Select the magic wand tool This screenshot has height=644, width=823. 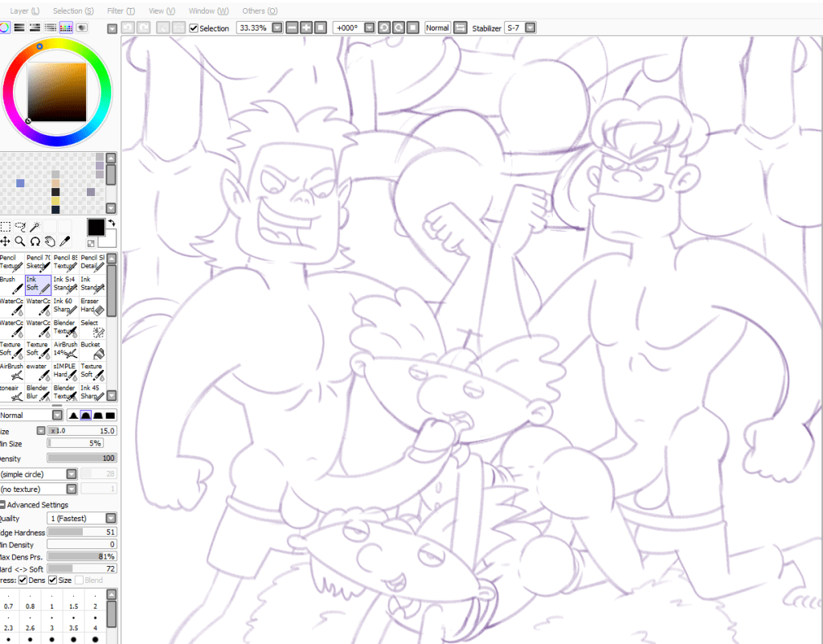point(36,228)
